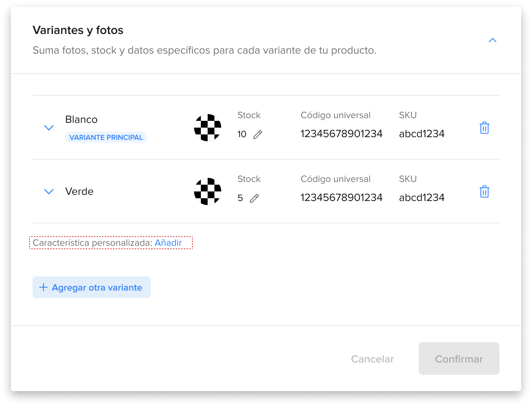Click the Añadir custom feature link

pyautogui.click(x=168, y=243)
